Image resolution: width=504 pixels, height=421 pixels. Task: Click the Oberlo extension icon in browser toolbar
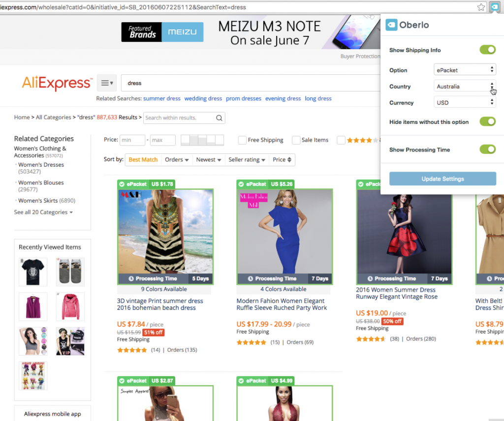tap(494, 7)
